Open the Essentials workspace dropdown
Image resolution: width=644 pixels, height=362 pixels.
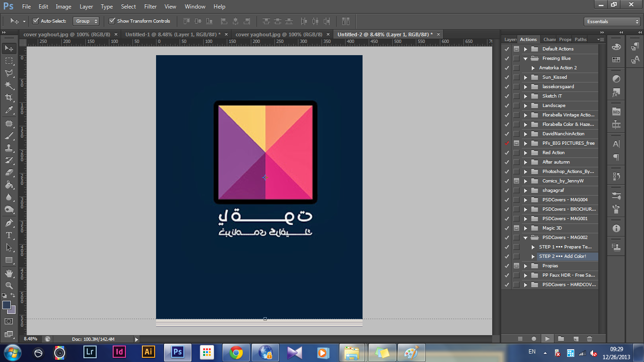click(x=611, y=22)
